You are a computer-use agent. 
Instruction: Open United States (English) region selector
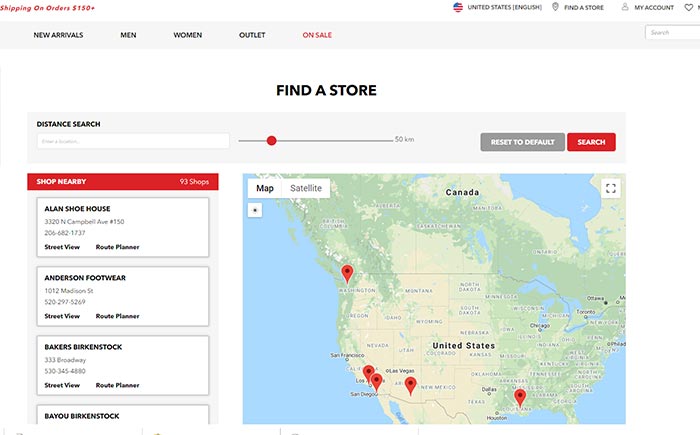pyautogui.click(x=504, y=7)
